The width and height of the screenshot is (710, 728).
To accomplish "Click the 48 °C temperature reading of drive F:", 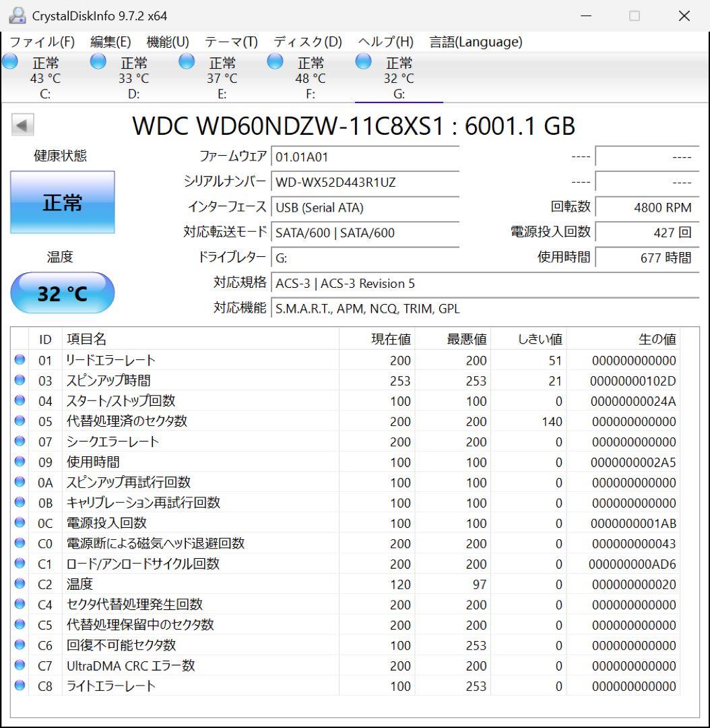I will pos(309,79).
